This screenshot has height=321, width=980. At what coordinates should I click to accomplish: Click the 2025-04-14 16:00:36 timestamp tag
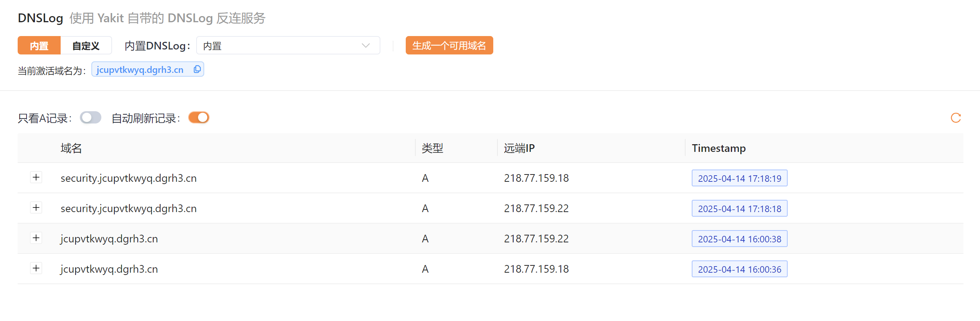pos(739,269)
